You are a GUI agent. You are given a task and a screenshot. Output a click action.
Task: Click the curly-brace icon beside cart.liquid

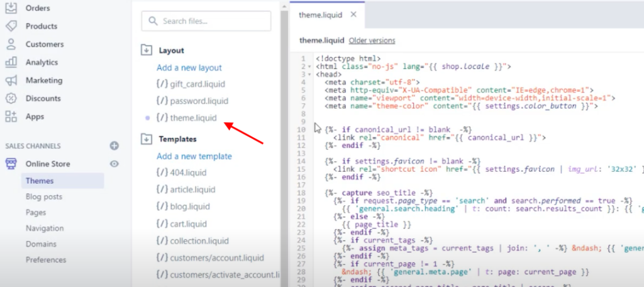(162, 224)
